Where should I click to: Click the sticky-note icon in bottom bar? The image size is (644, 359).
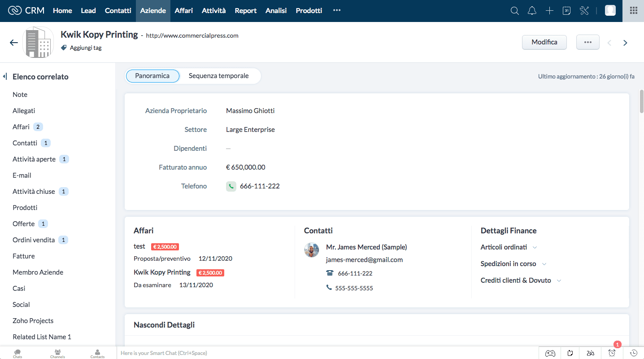(x=570, y=353)
